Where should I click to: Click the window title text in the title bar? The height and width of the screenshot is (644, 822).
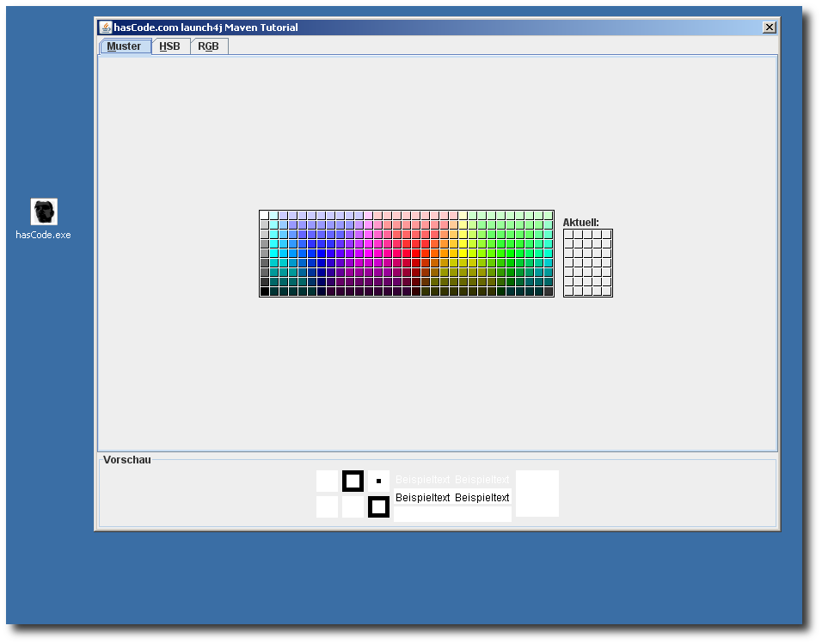[205, 28]
